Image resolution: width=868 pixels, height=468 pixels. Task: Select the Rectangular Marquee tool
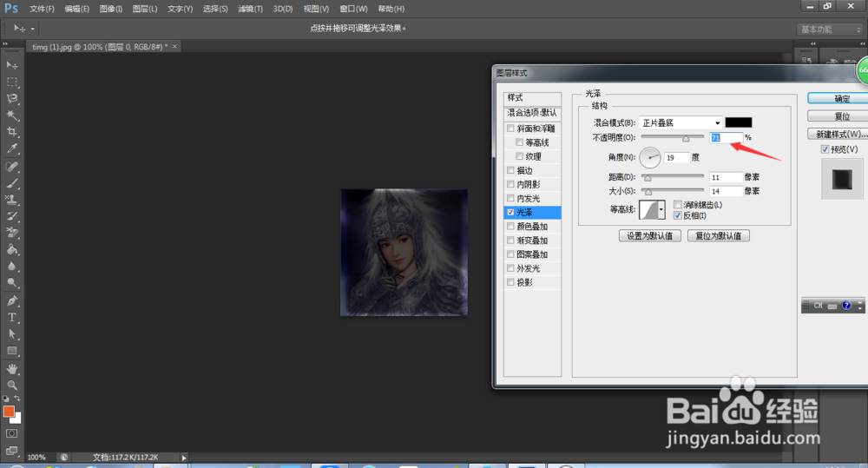click(11, 82)
